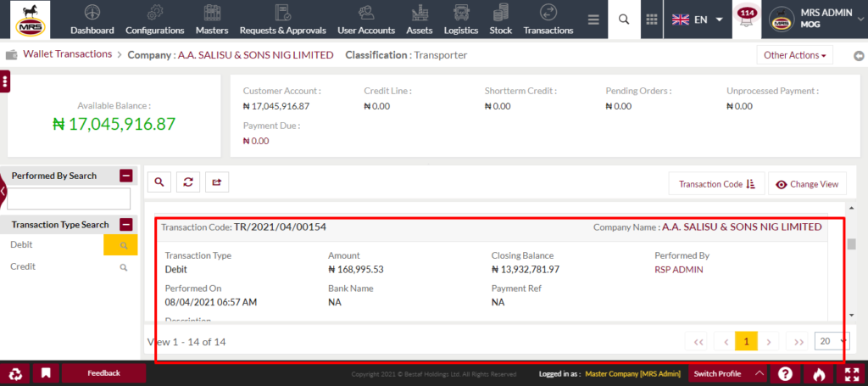
Task: Open notifications bell showing 114
Action: tap(748, 20)
